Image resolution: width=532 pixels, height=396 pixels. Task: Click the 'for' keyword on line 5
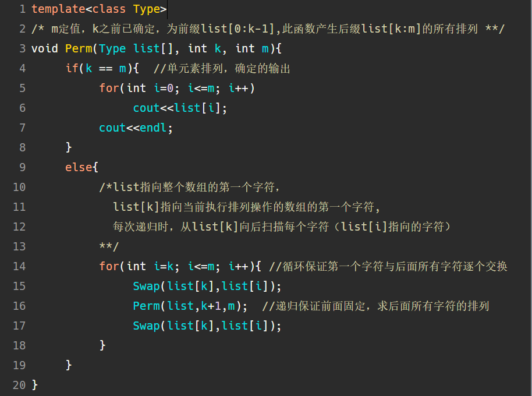pos(109,88)
